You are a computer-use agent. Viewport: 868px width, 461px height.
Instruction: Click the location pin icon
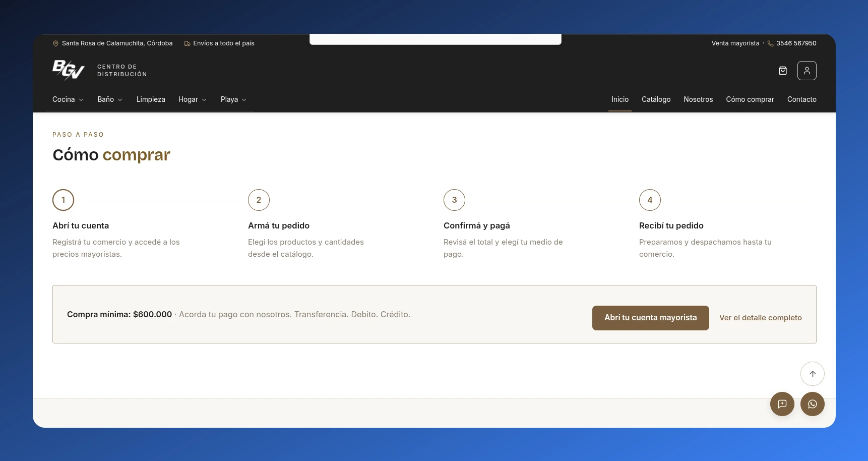tap(55, 43)
